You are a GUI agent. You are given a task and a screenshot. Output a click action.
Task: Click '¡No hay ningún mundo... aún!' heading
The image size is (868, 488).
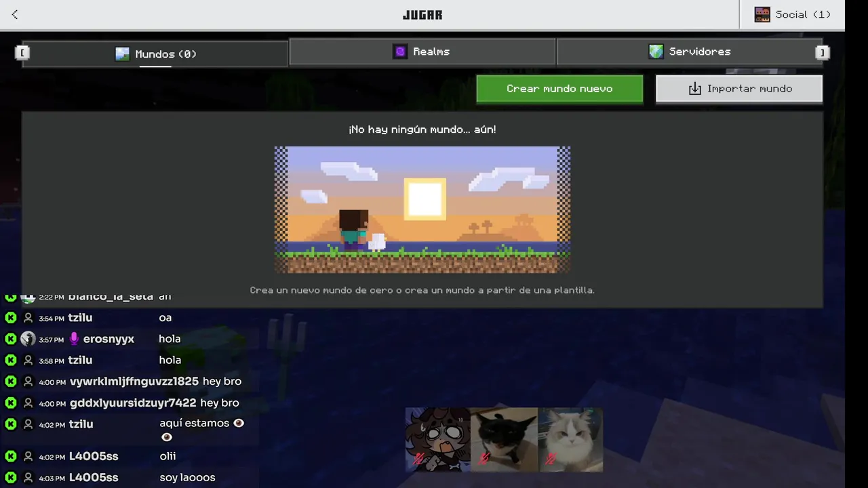[x=422, y=129]
